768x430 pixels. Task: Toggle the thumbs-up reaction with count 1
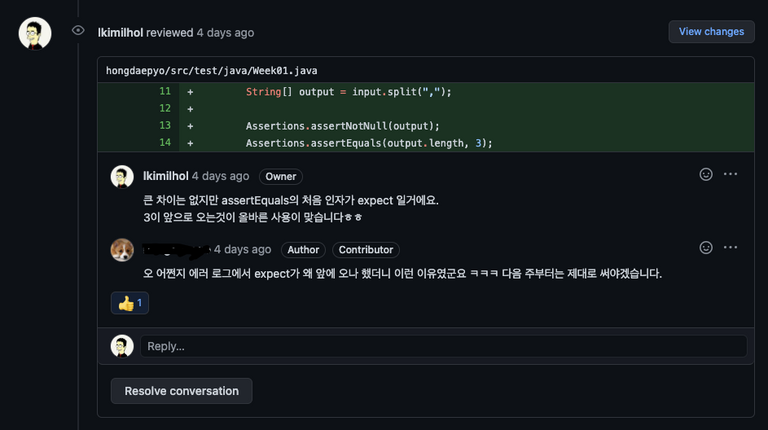tap(130, 303)
